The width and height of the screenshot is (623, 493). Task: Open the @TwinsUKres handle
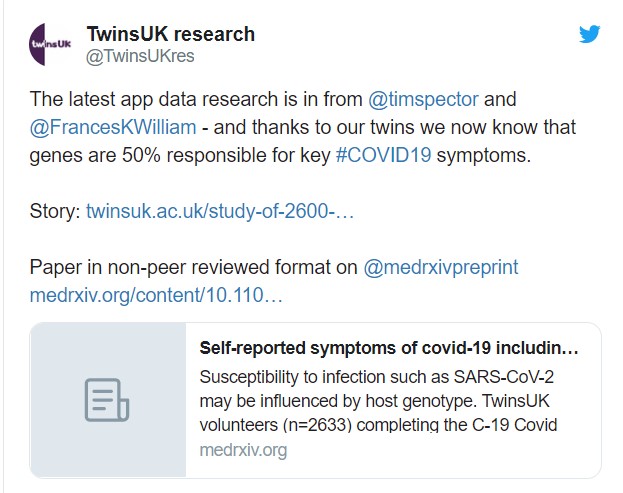pos(140,56)
